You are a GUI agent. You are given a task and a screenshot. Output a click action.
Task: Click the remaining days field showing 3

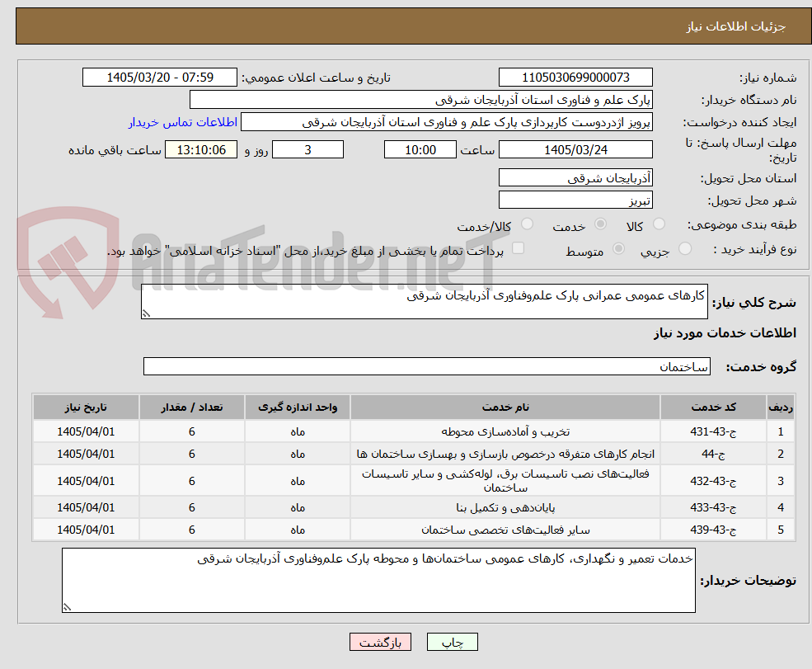pyautogui.click(x=307, y=150)
